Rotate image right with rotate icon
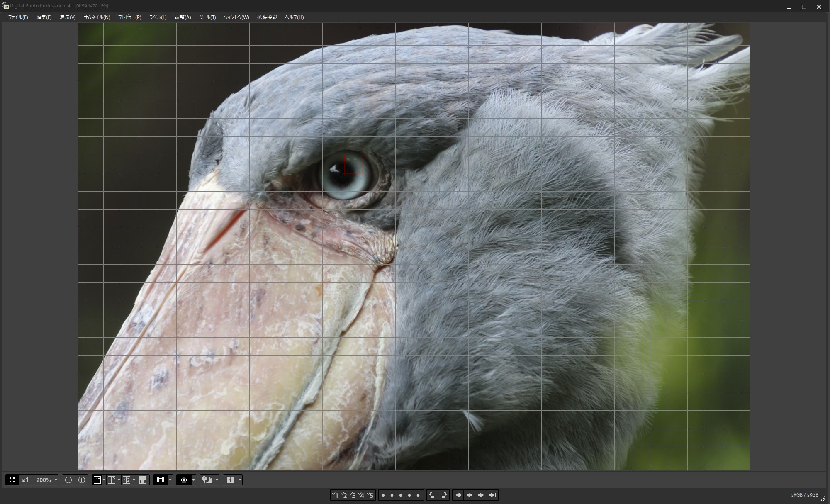The height and width of the screenshot is (504, 830). click(x=444, y=495)
